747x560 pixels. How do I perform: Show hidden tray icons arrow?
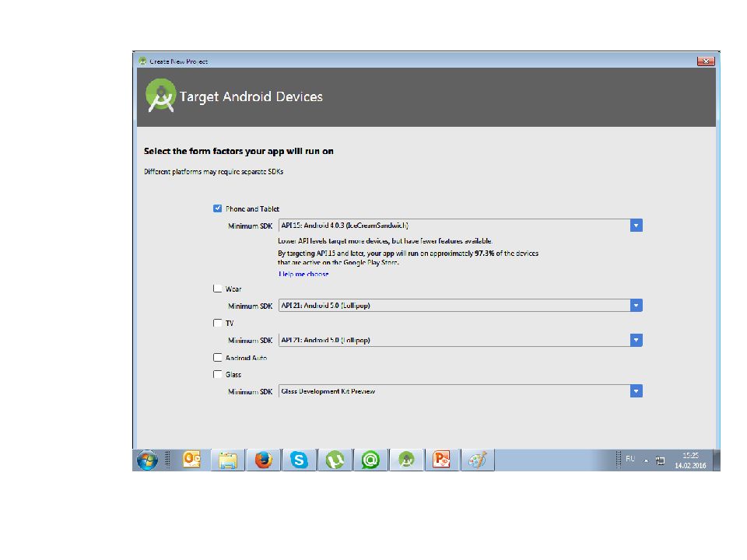click(646, 460)
